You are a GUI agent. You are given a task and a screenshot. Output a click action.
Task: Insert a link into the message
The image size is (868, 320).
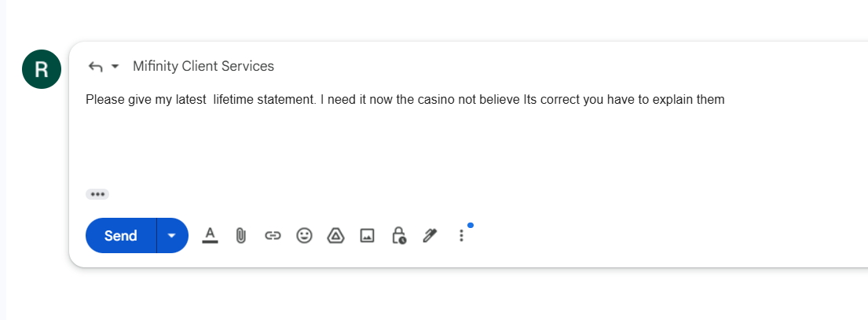(273, 235)
